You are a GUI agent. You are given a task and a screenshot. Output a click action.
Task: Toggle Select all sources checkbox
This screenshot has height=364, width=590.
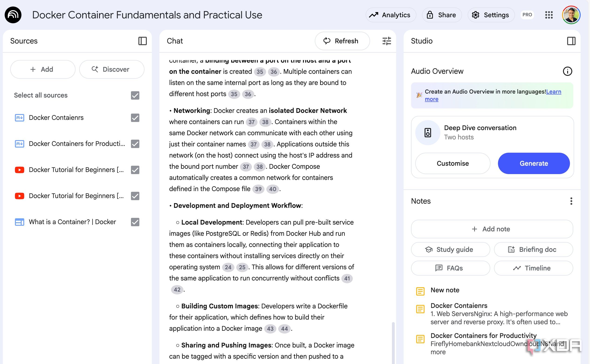coord(135,96)
